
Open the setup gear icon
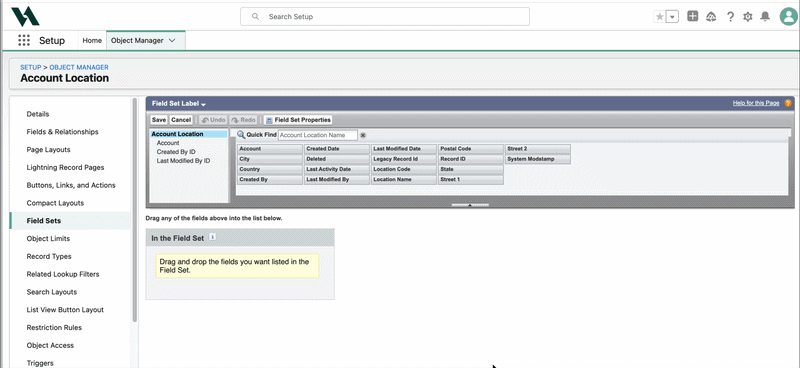(747, 17)
